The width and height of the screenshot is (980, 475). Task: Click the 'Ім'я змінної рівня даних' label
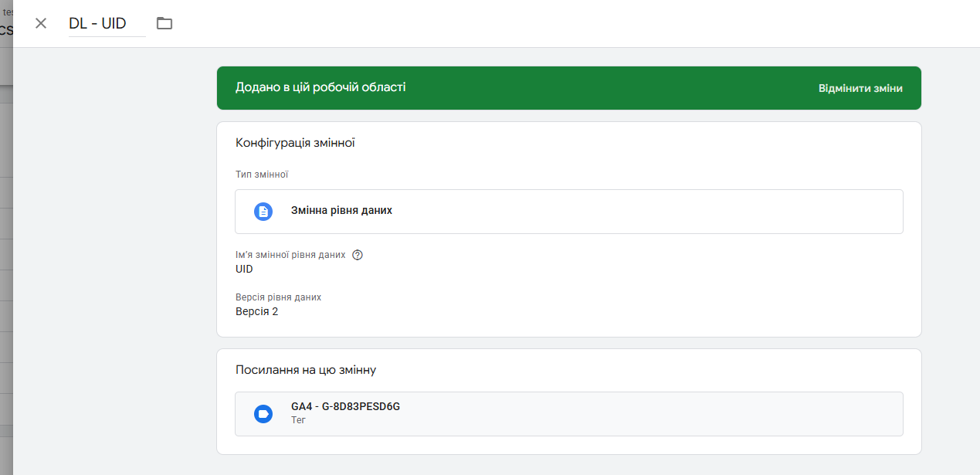290,255
